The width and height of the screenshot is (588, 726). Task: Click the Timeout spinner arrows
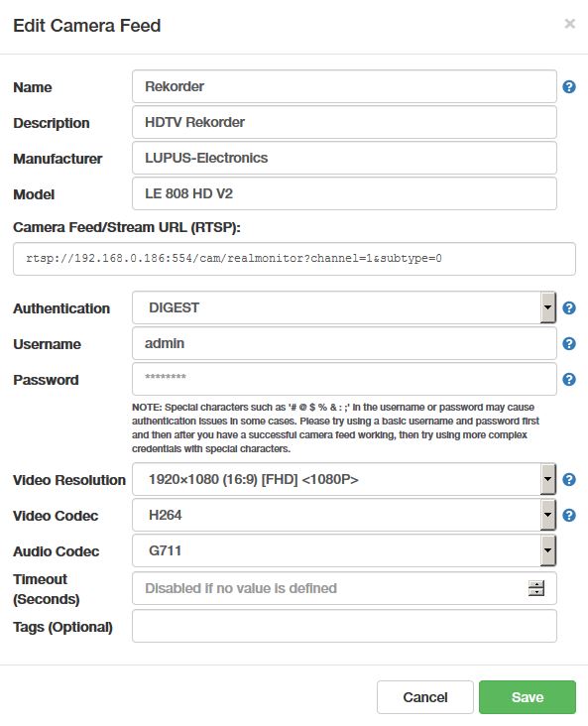pos(536,588)
